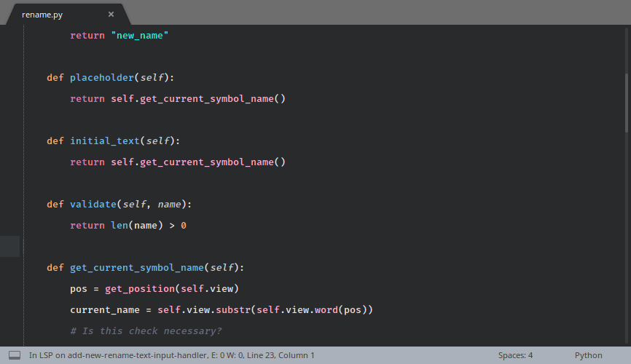Screen dimensions: 631x364
Task: Close the rename.py tab
Action: pos(111,15)
